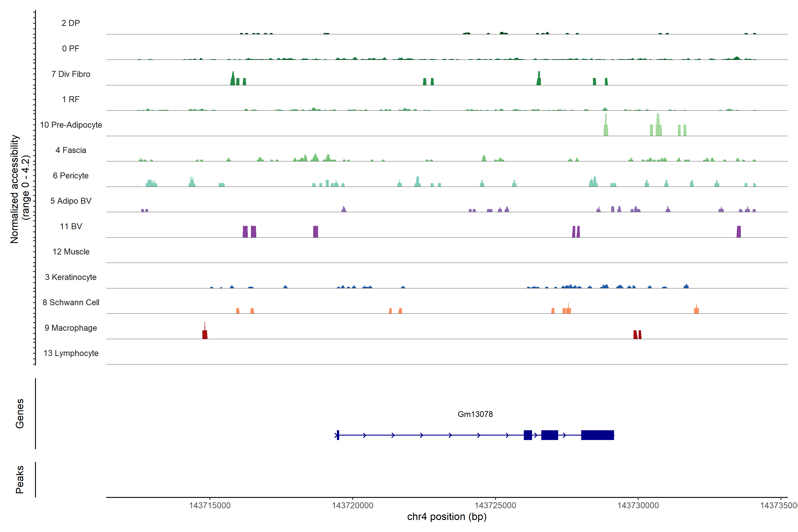
Task: Select the 6 Pericyte track label
Action: pyautogui.click(x=70, y=175)
